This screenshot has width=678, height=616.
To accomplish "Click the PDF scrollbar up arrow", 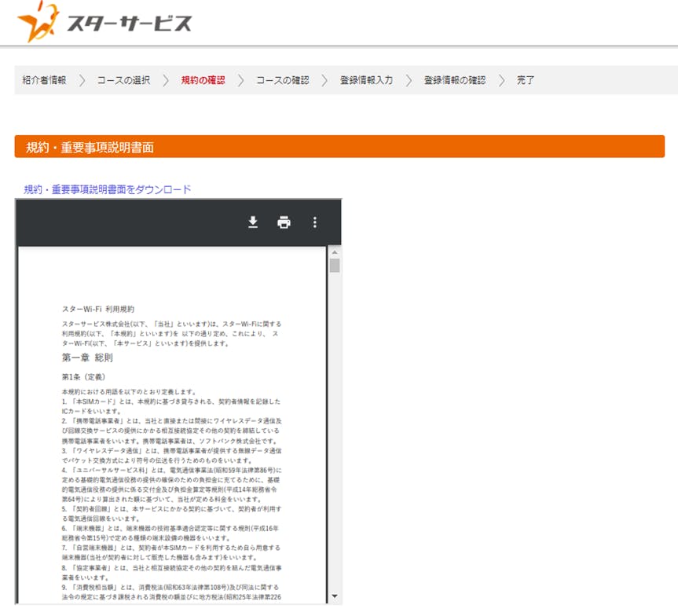I will [x=335, y=252].
